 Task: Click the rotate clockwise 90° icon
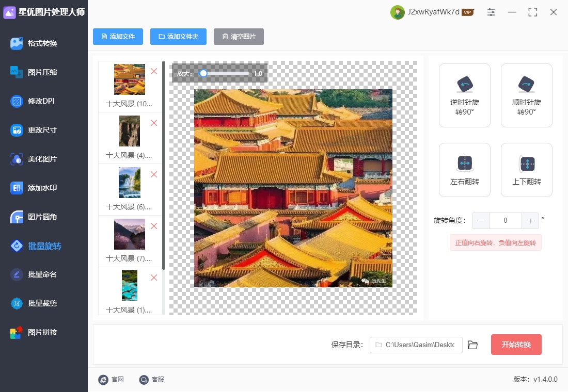point(527,84)
